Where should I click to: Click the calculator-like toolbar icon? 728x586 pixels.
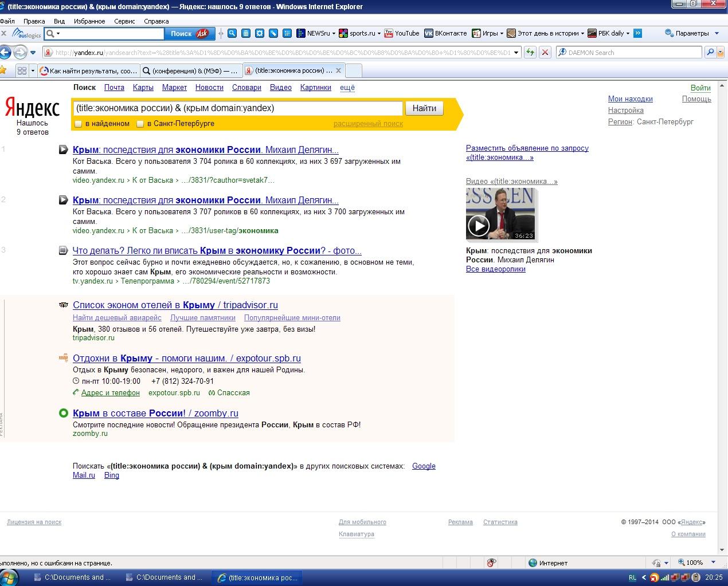pos(246,33)
